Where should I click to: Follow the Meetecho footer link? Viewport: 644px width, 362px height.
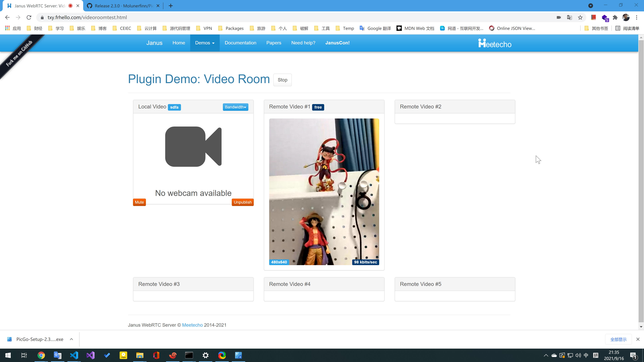point(192,325)
